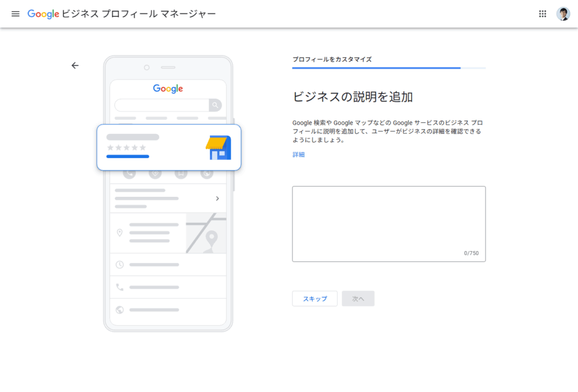
Task: Click the blue storefront icon on card
Action: point(218,148)
